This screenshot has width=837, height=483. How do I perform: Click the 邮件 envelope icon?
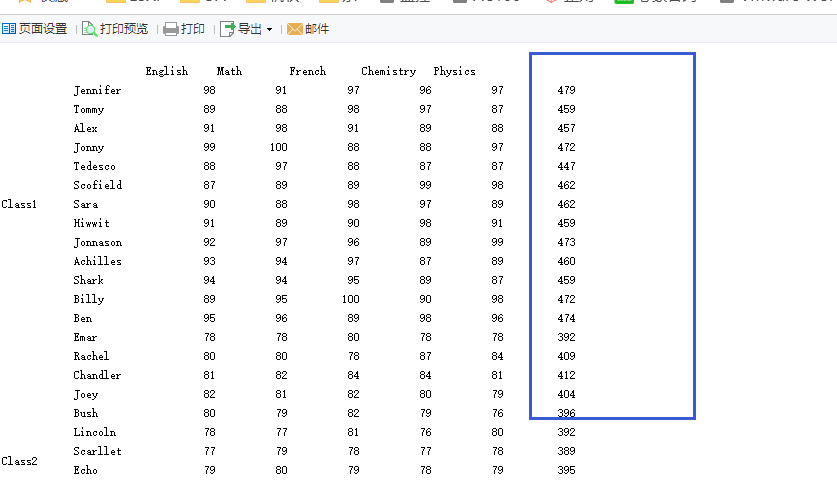295,29
